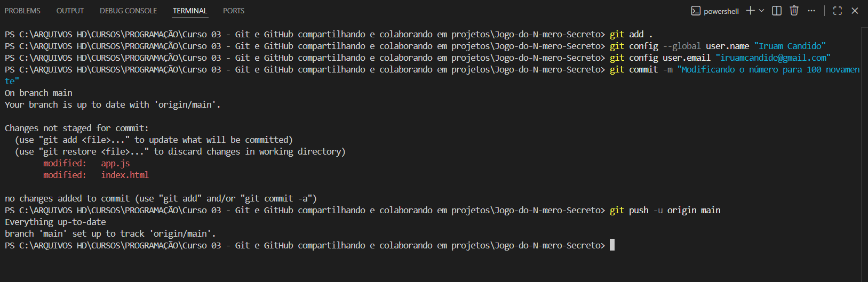
Task: Click the modified index.html file name
Action: 125,175
